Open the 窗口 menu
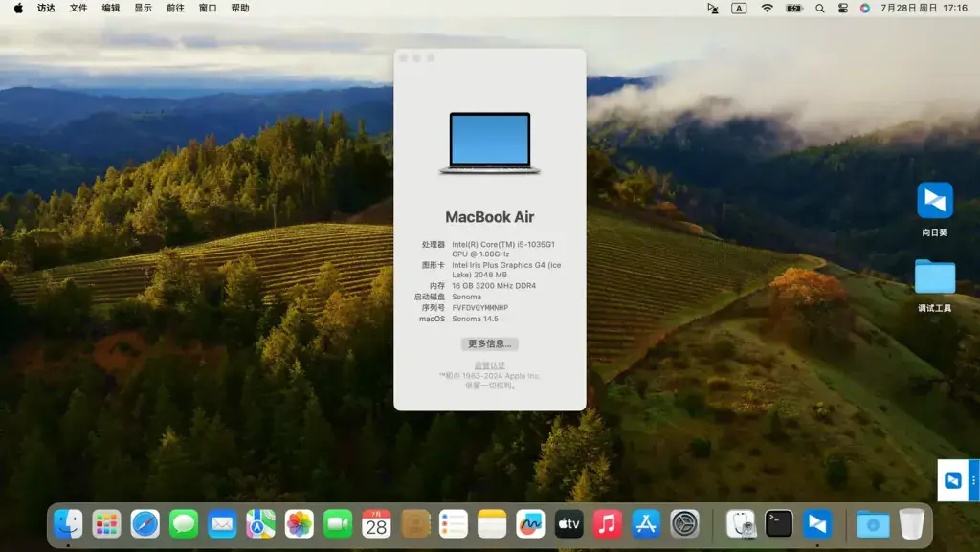This screenshot has height=552, width=980. (x=208, y=8)
